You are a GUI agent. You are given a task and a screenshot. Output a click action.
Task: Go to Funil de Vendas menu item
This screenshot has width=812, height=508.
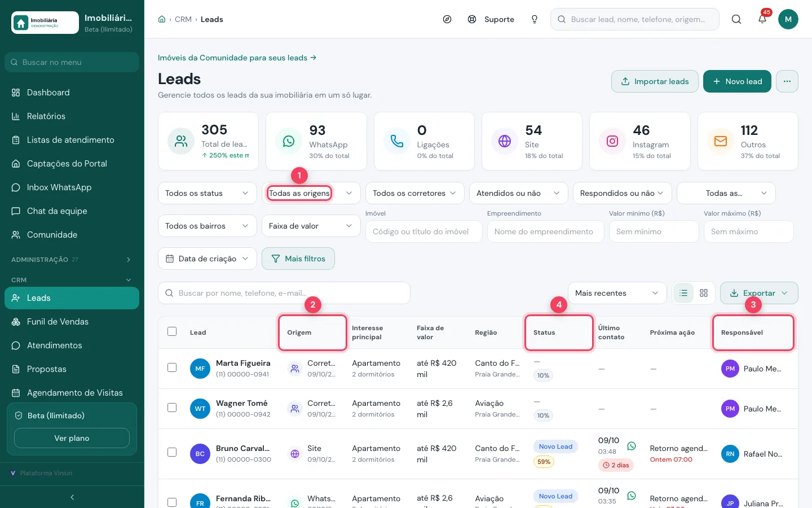tap(72, 322)
